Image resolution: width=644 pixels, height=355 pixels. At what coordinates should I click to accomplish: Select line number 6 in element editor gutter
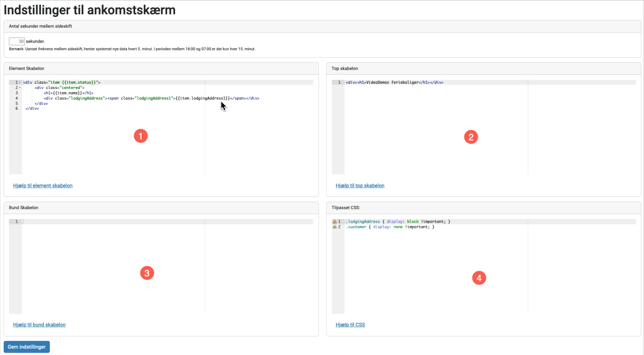point(17,109)
